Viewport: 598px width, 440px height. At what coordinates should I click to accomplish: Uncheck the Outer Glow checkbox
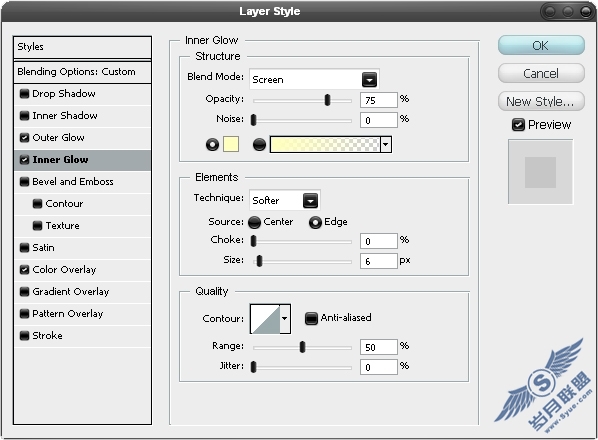pyautogui.click(x=24, y=138)
